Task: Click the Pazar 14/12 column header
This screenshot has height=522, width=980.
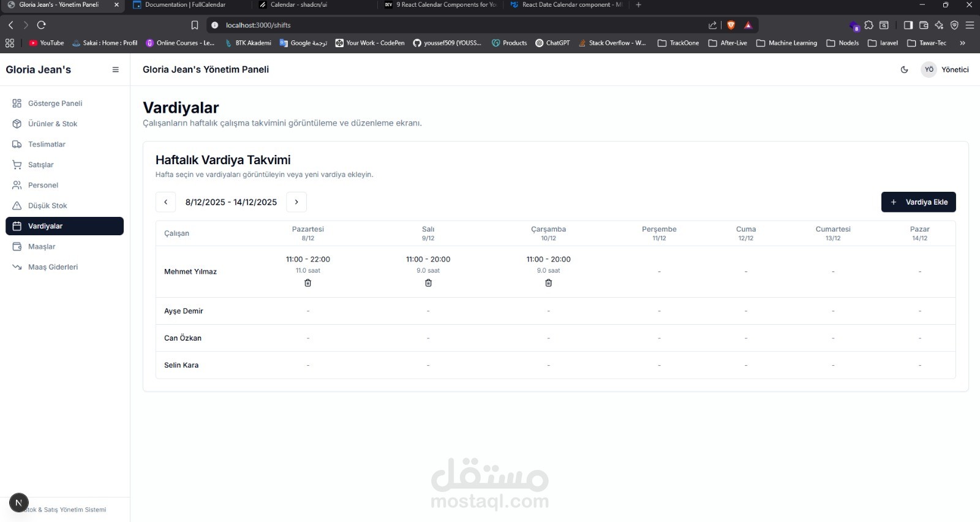Action: pos(919,233)
